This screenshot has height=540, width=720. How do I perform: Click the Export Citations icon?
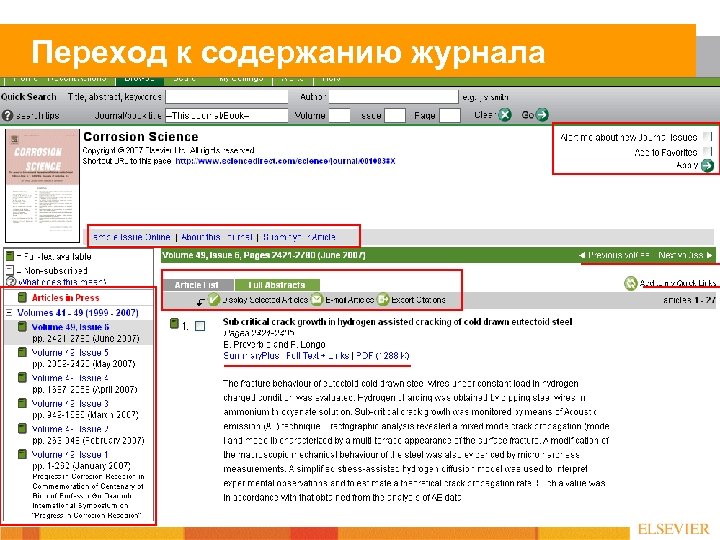[383, 299]
